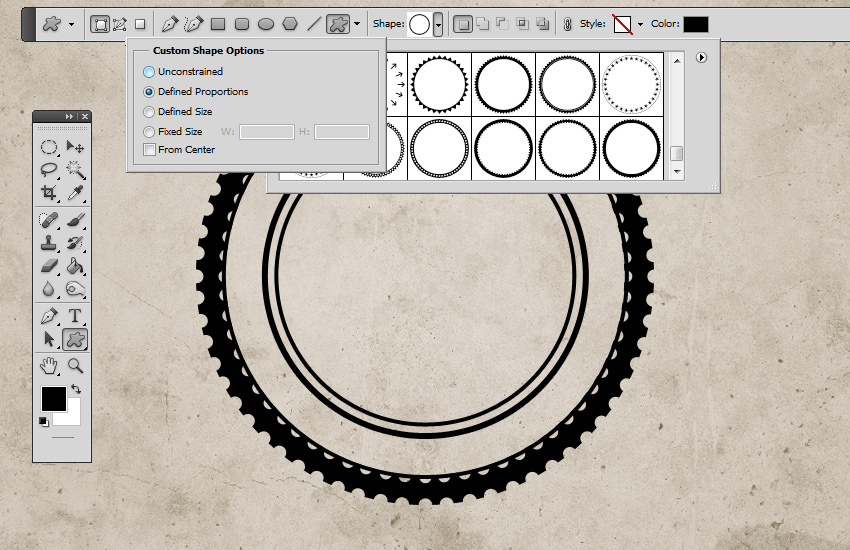Viewport: 850px width, 550px height.
Task: Click the Rounded Rectangle tool in options bar
Action: [242, 23]
